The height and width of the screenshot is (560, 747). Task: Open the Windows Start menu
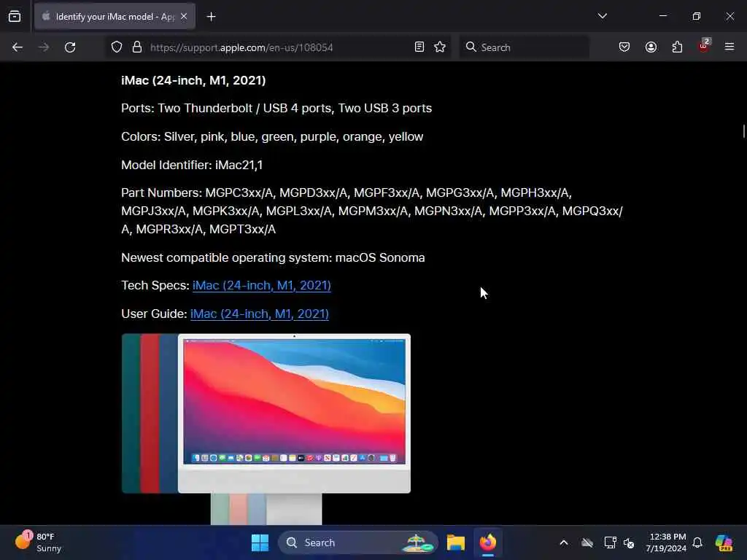click(x=260, y=542)
